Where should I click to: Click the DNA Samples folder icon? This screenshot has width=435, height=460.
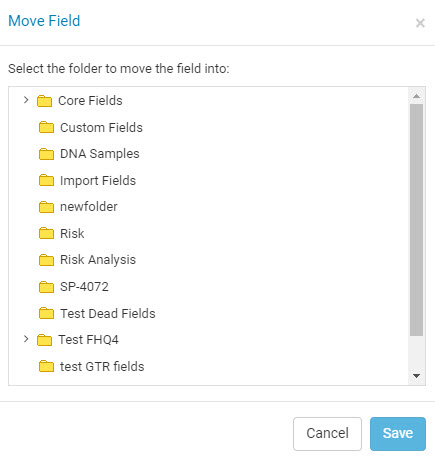click(46, 154)
